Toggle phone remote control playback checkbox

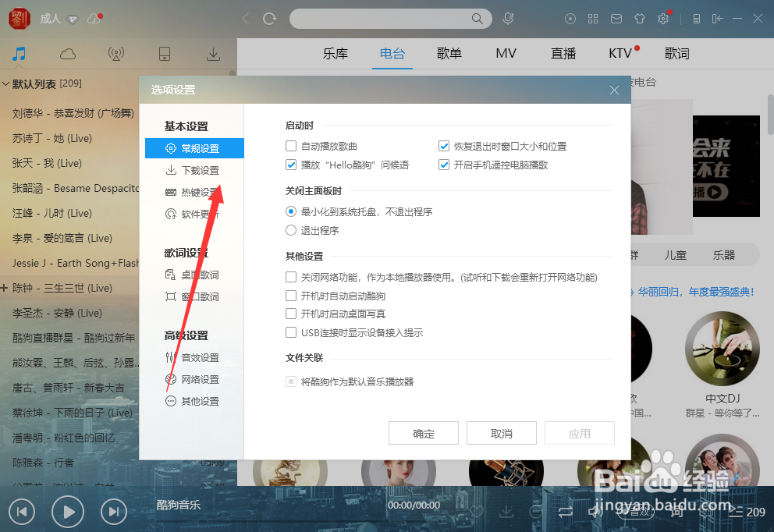pyautogui.click(x=444, y=165)
